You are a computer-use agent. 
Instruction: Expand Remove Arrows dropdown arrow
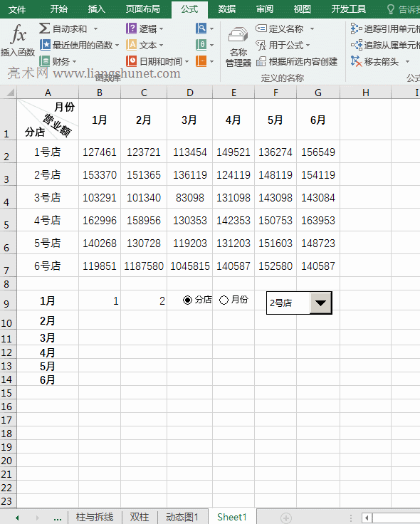coord(407,62)
